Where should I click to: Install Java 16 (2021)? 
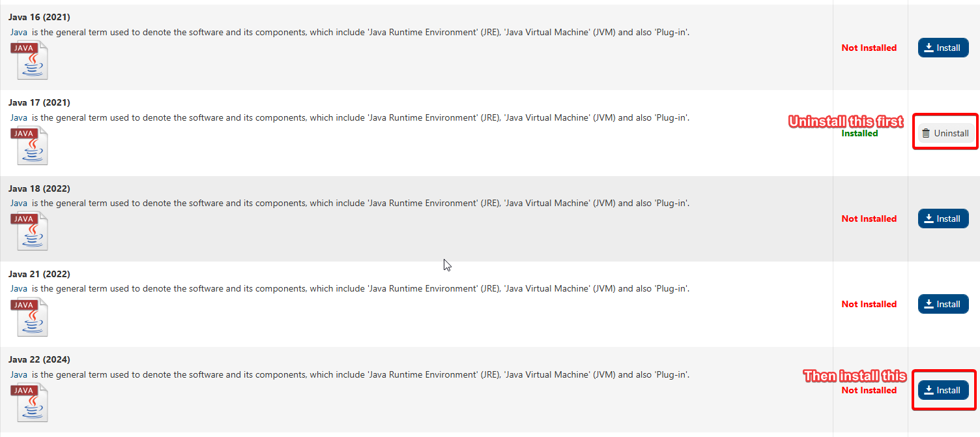(943, 48)
